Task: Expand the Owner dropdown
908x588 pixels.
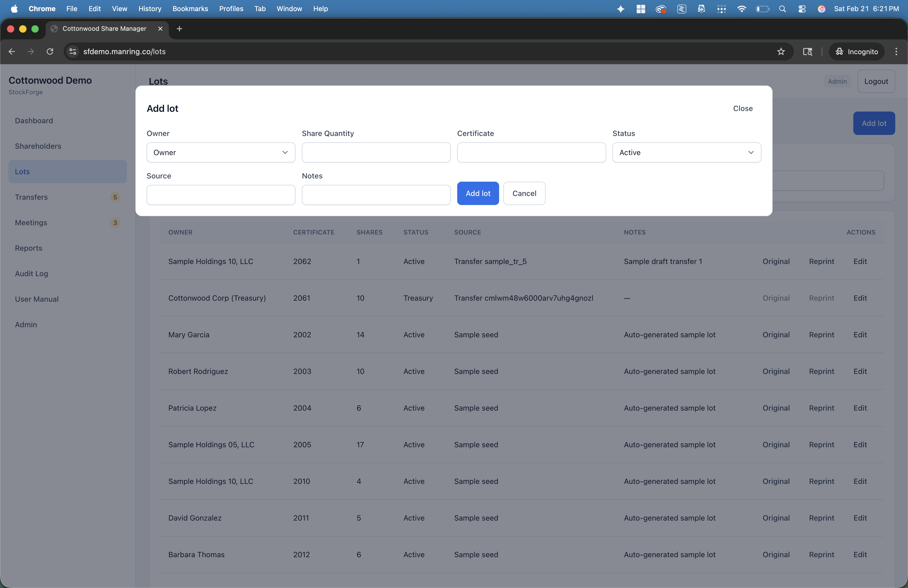Action: pos(221,153)
